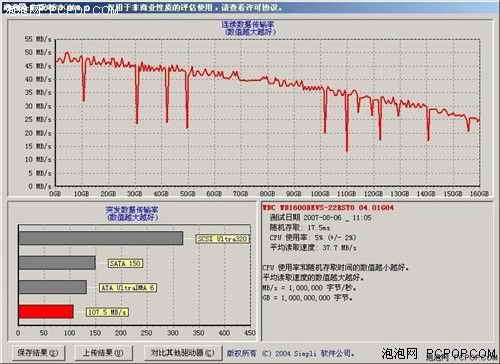
Task: Click the 107.5 MB/s value label
Action: tap(107, 312)
